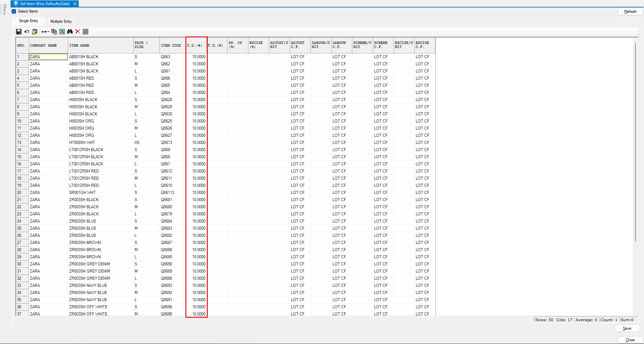Click the Save button at bottom right

tap(627, 328)
